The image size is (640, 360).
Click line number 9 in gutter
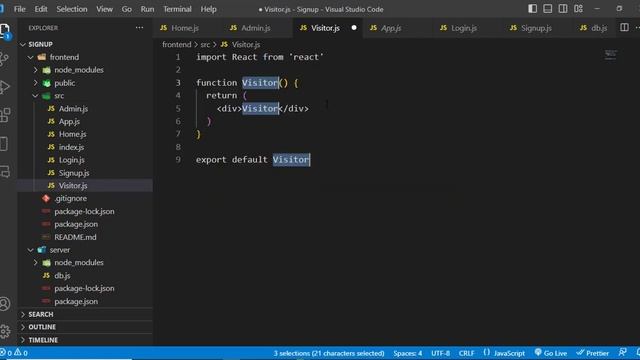coord(178,160)
